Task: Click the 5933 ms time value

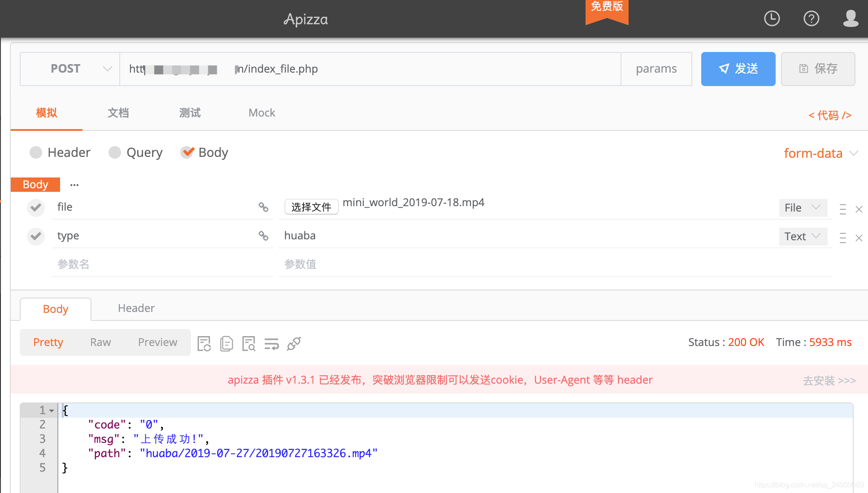Action: click(x=830, y=342)
